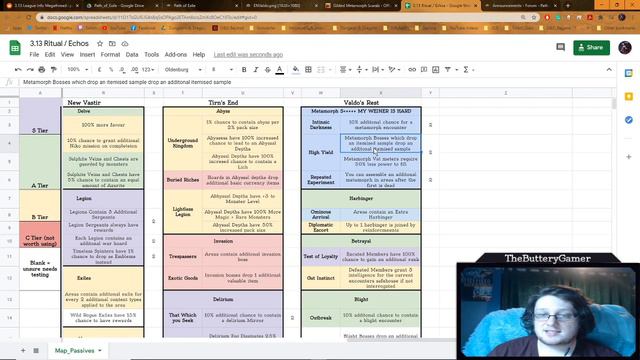The width and height of the screenshot is (640, 360).
Task: Open Tasks in the side panel
Action: pyautogui.click(x=629, y=120)
